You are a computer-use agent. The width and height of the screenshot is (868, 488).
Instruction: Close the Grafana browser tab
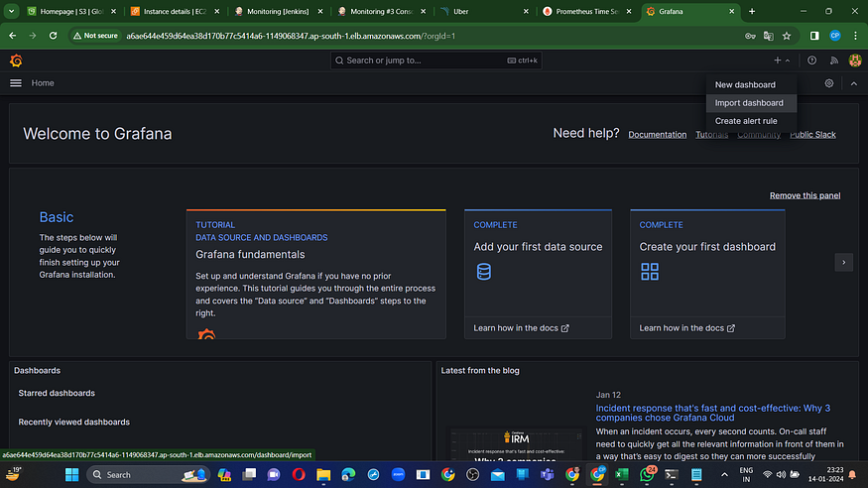[x=731, y=11]
